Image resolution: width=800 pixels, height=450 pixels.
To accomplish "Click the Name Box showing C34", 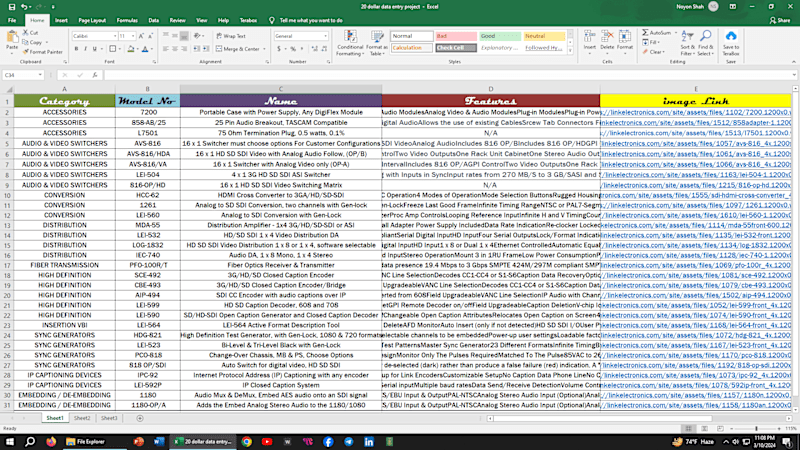I will click(x=23, y=75).
